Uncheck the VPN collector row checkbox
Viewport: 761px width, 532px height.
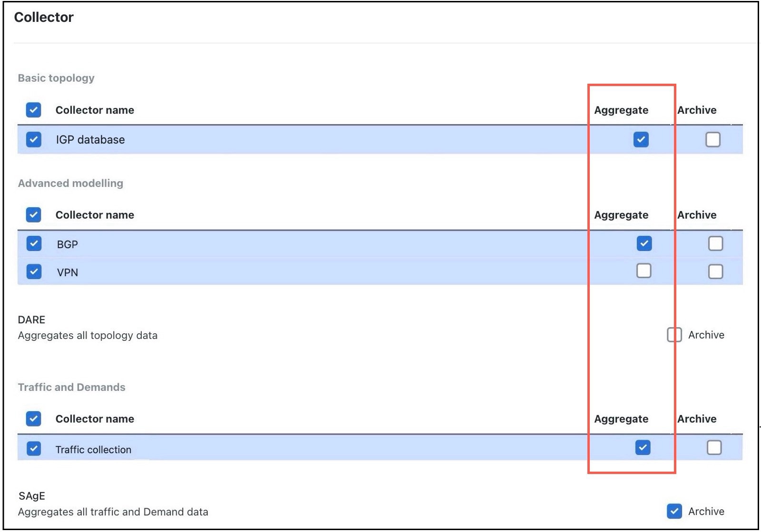[x=34, y=271]
